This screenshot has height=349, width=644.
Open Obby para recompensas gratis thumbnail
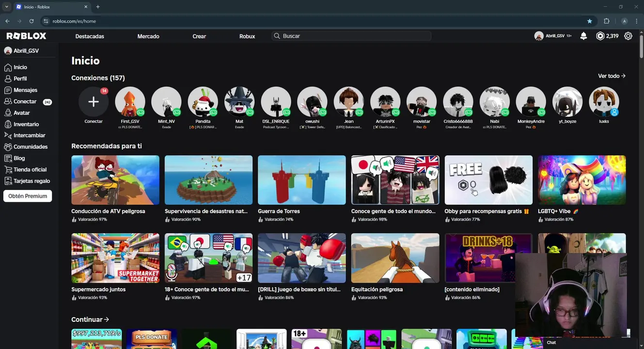(x=488, y=180)
